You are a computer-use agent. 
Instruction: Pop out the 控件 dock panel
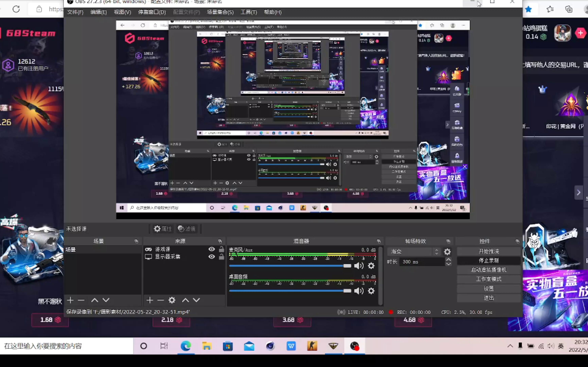[517, 241]
